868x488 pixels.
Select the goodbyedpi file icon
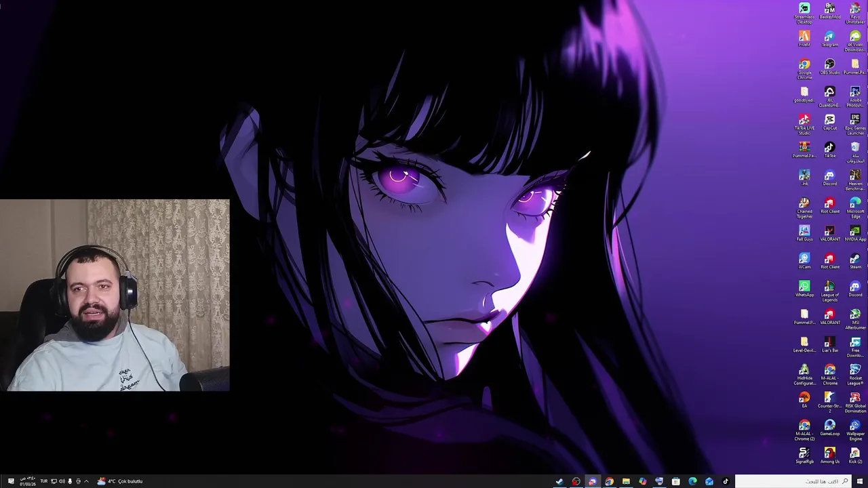(x=804, y=94)
